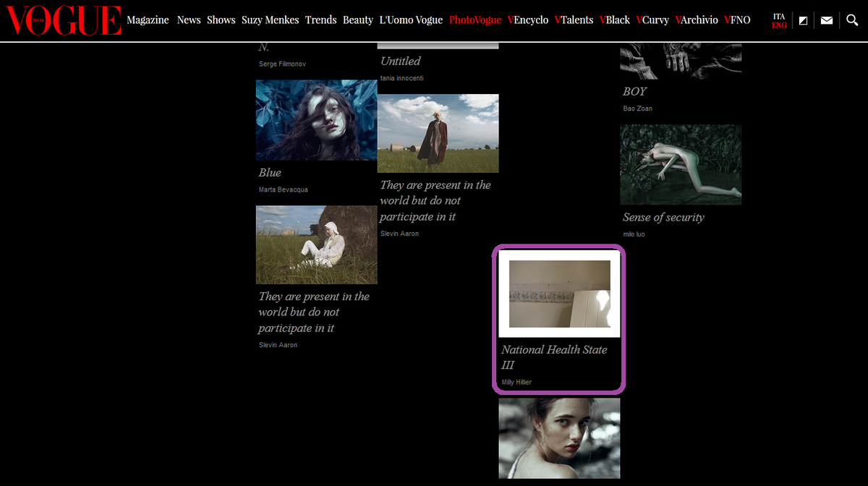Open the Magazine menu

point(148,20)
